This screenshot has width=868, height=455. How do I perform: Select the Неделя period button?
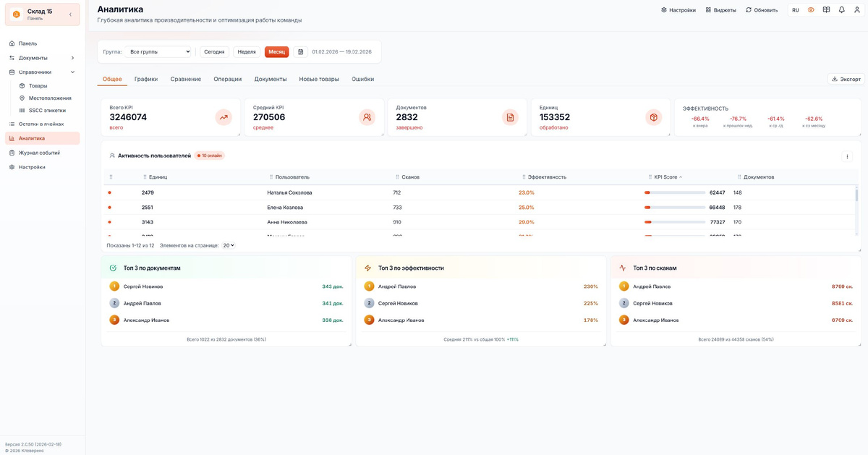tap(247, 52)
